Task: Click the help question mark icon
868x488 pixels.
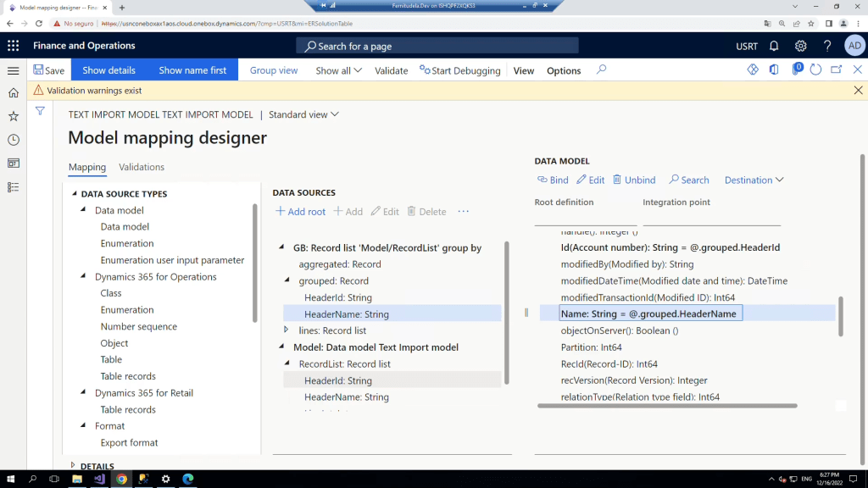Action: [827, 46]
